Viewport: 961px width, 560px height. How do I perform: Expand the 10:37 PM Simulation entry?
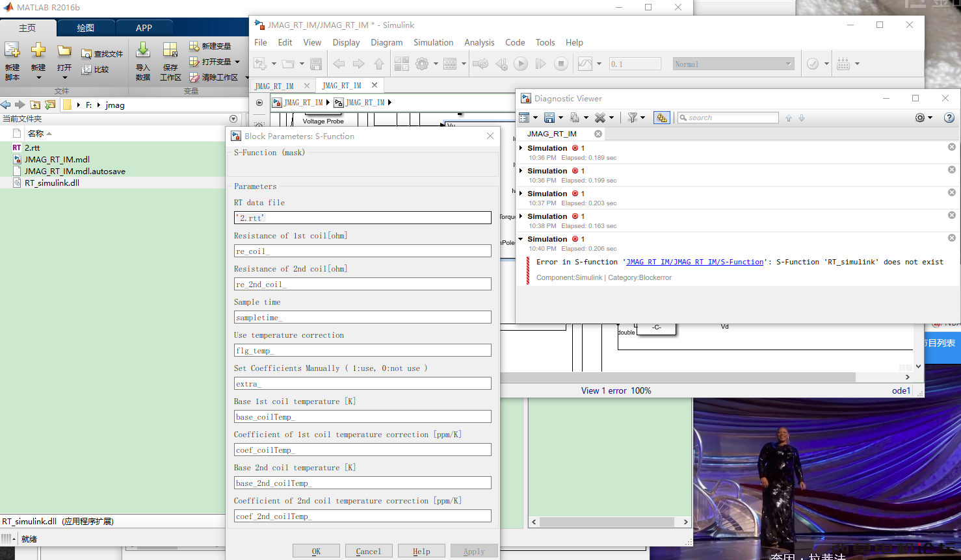521,194
